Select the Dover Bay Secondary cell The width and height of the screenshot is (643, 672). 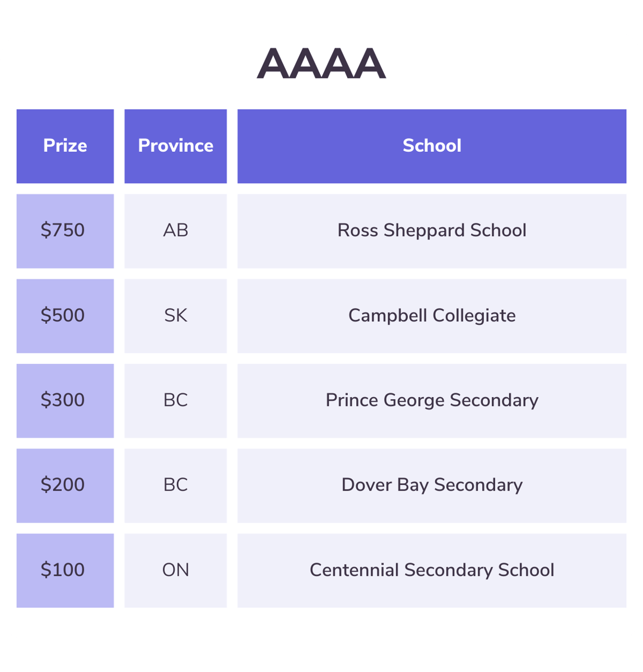431,485
